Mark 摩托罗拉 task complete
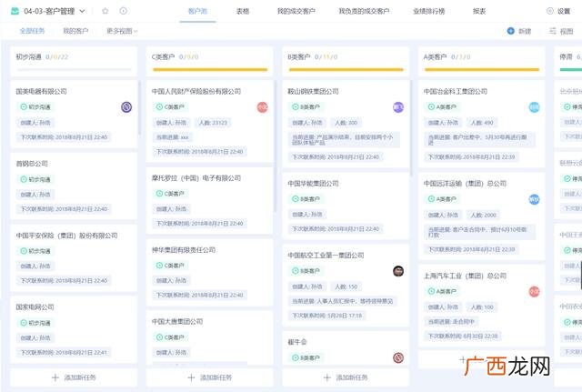 [160, 194]
